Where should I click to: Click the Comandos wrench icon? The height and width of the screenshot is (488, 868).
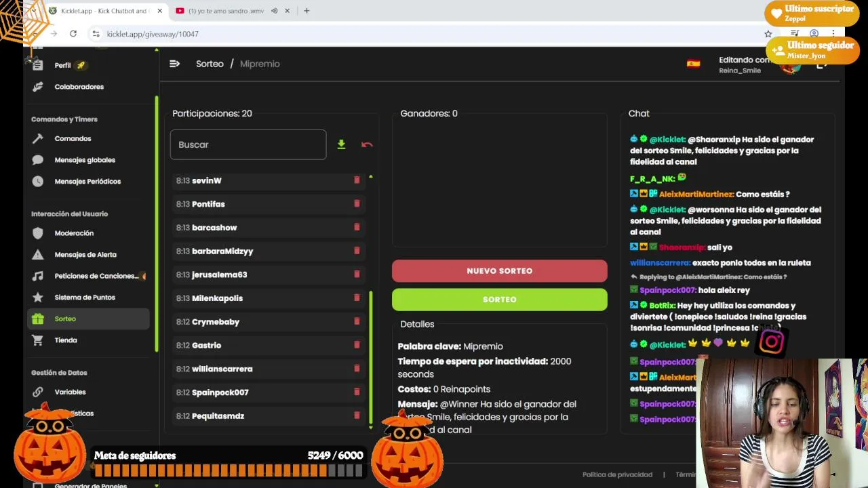(x=38, y=139)
